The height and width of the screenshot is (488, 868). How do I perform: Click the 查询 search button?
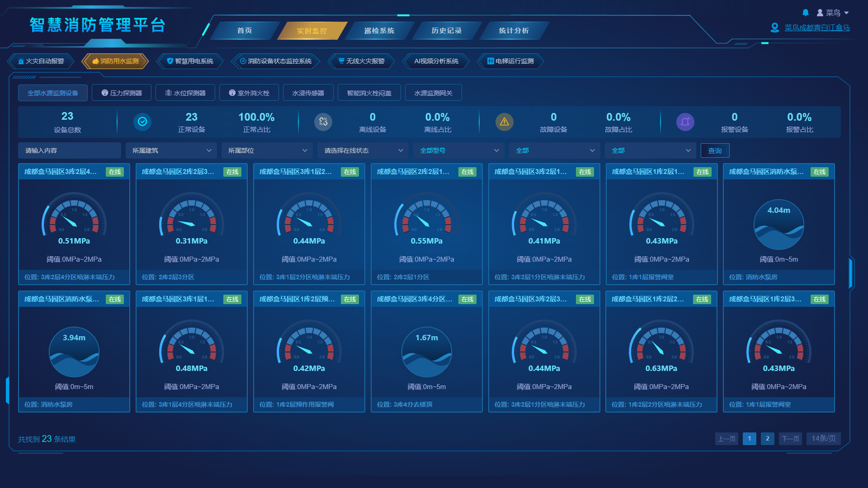pyautogui.click(x=715, y=150)
